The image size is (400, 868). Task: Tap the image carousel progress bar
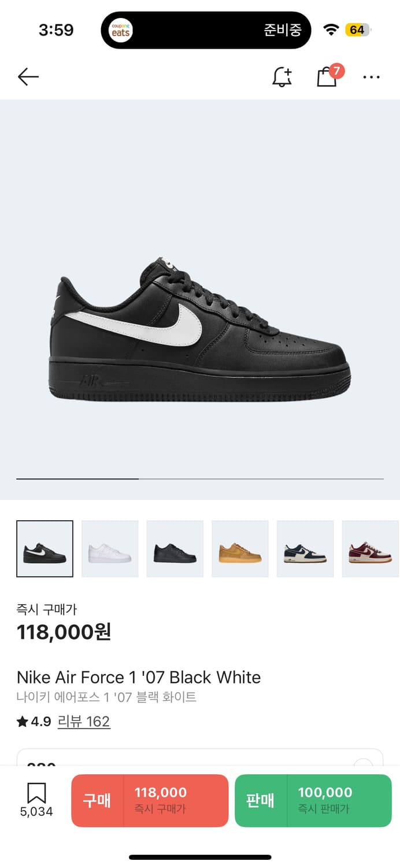200,479
